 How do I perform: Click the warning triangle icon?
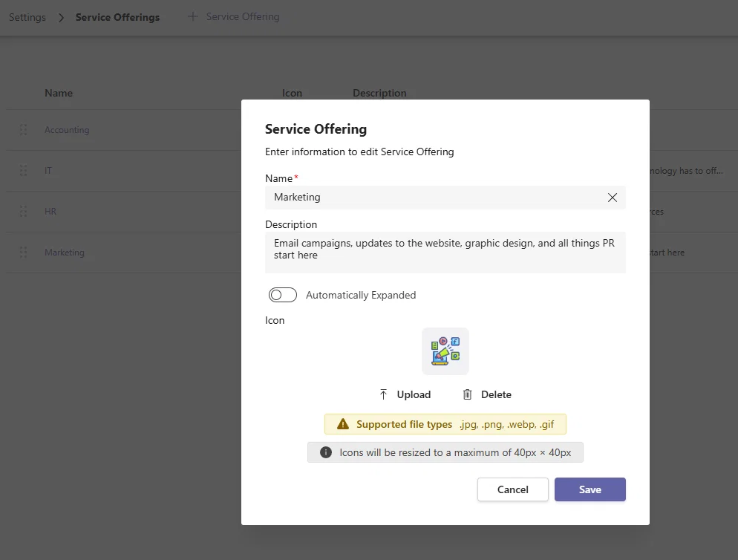click(x=343, y=424)
